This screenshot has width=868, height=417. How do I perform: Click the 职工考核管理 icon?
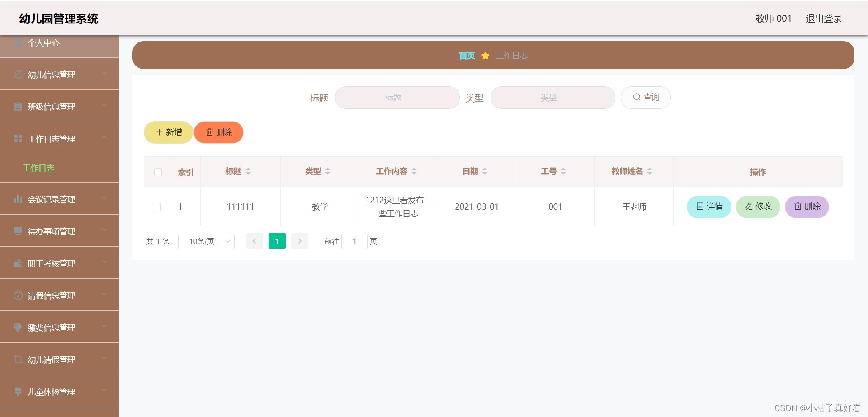(18, 263)
